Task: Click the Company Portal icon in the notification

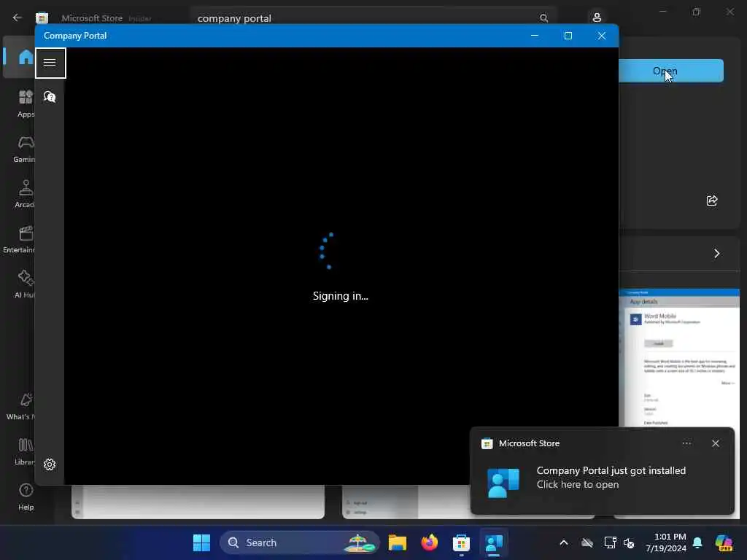Action: pos(503,483)
